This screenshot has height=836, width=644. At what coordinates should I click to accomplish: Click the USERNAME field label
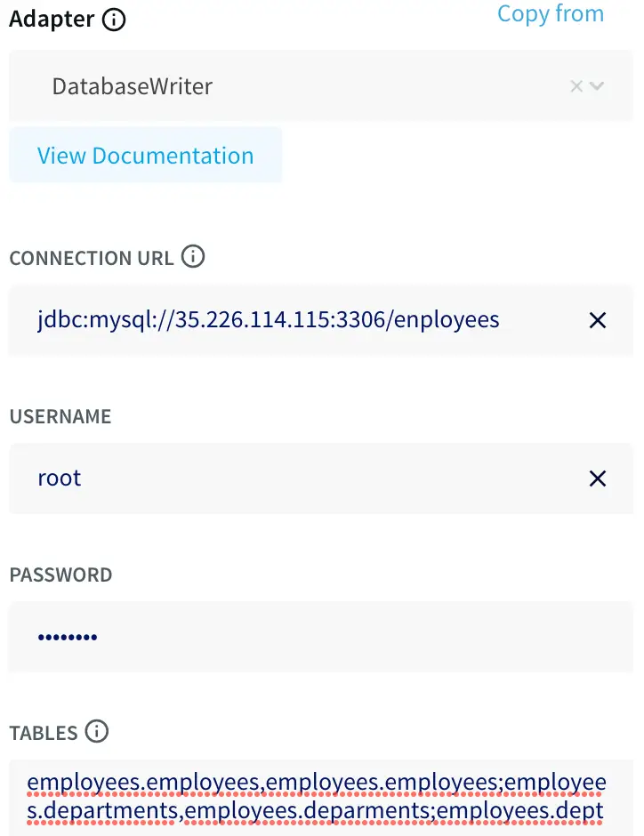(x=60, y=417)
